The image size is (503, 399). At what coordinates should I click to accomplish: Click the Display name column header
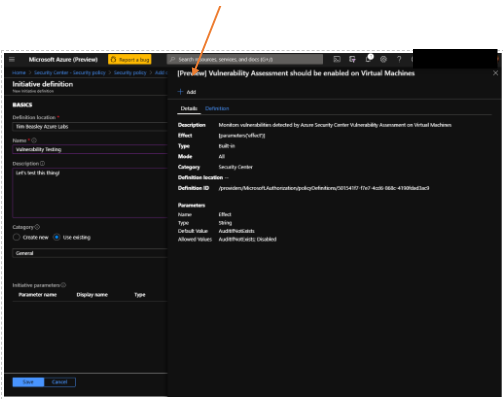point(92,295)
